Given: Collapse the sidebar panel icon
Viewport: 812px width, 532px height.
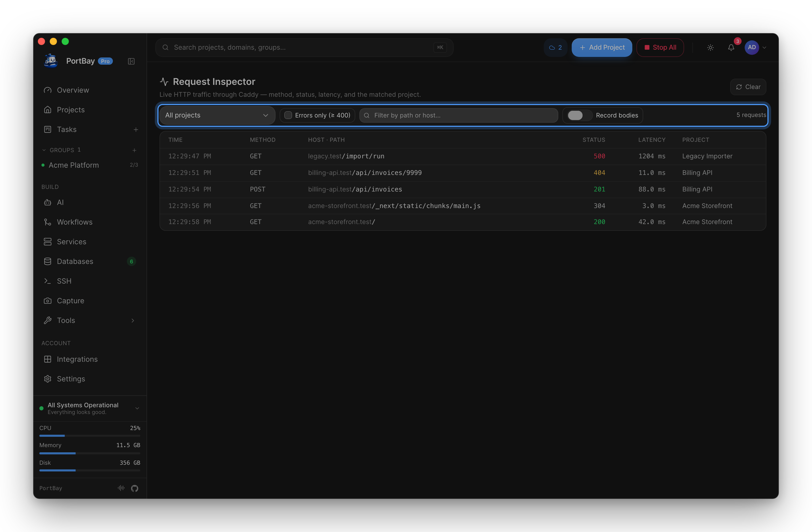Looking at the screenshot, I should pyautogui.click(x=131, y=61).
